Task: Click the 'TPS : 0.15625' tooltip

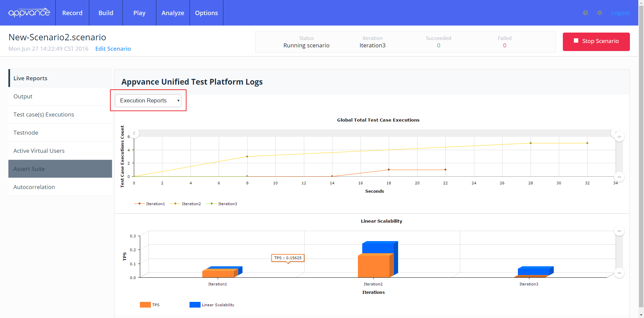Action: [x=288, y=258]
